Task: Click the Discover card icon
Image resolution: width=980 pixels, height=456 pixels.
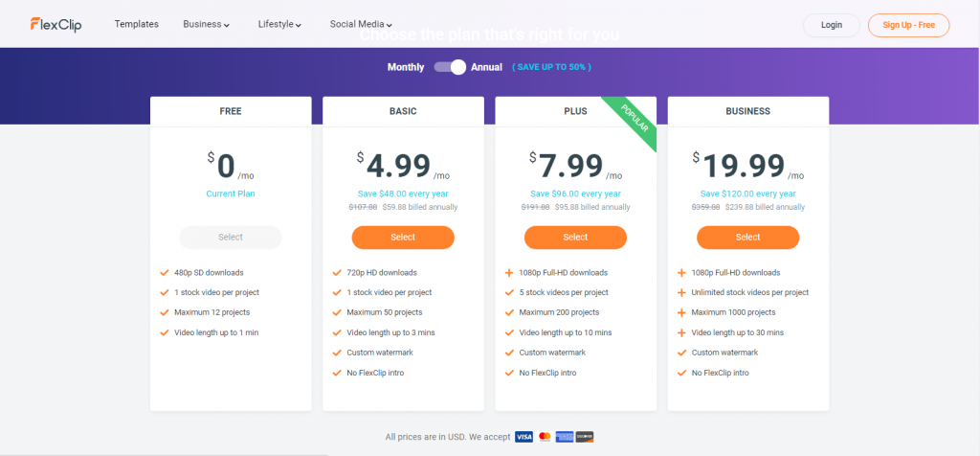Action: coord(585,437)
